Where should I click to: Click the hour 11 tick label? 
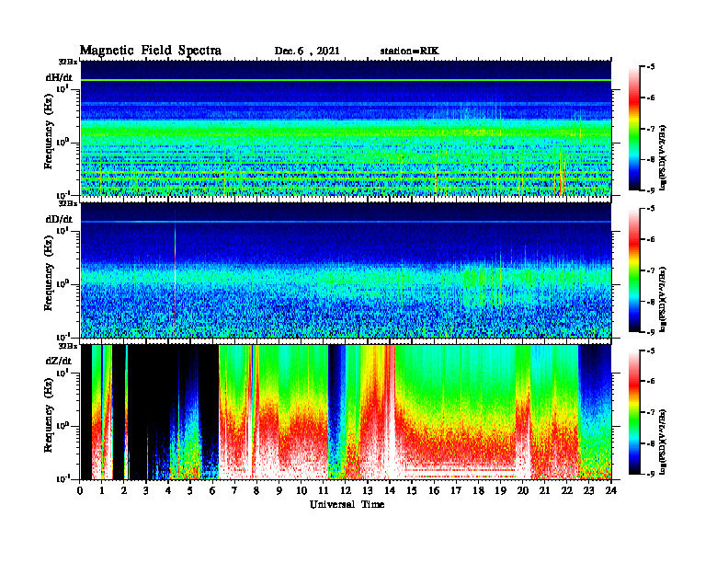click(x=324, y=490)
